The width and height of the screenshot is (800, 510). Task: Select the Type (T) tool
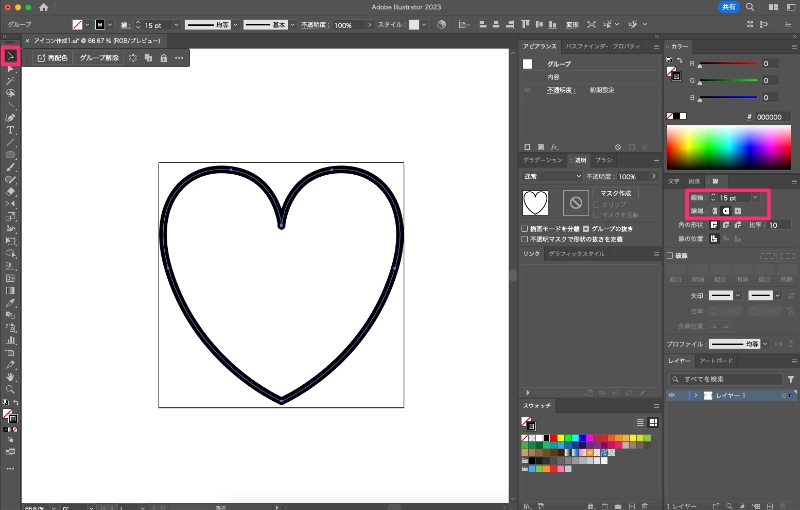(x=10, y=130)
